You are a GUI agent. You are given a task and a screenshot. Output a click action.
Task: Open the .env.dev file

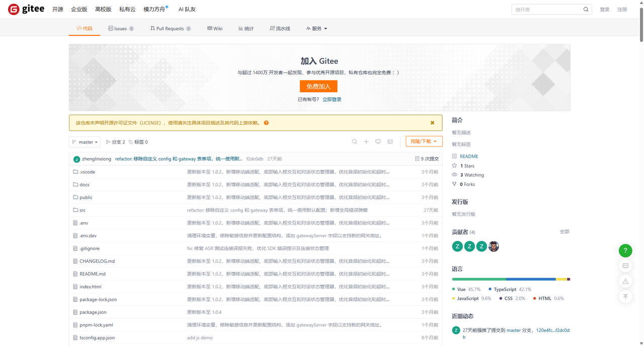click(x=88, y=236)
